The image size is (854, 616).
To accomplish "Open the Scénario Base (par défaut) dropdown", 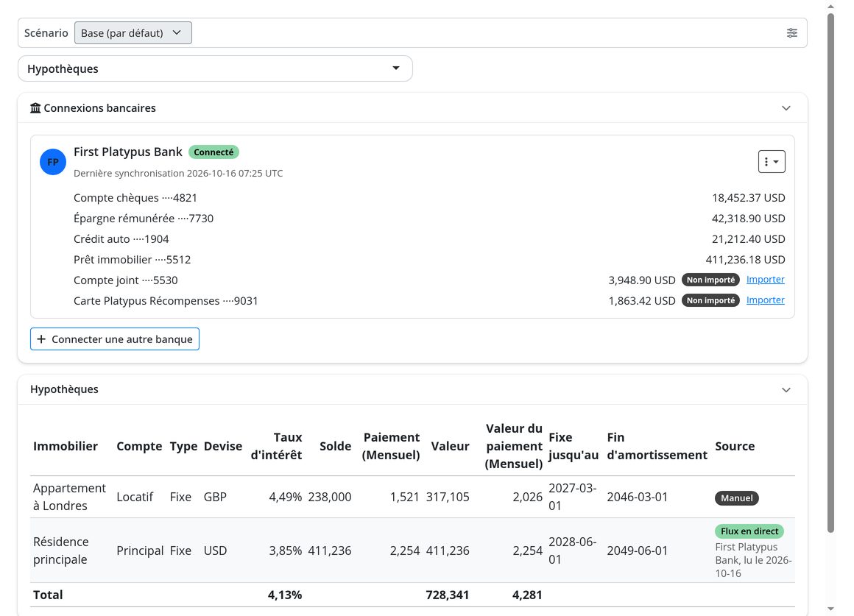I will pos(133,32).
